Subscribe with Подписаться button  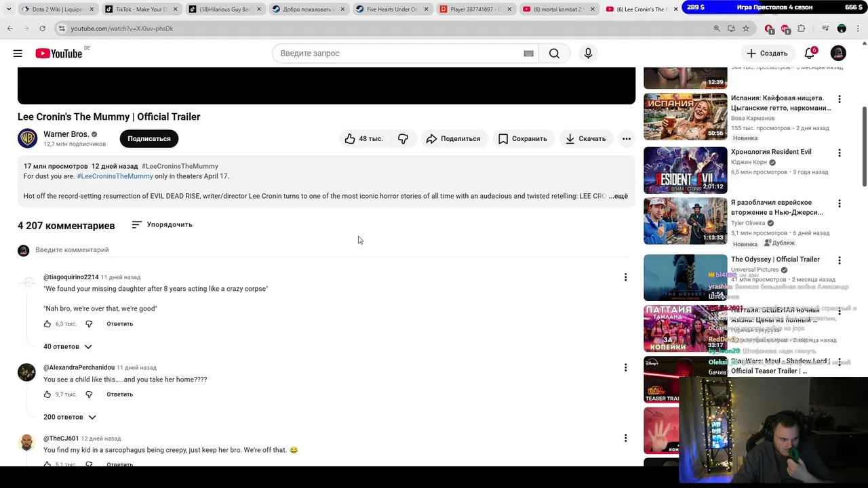(149, 138)
